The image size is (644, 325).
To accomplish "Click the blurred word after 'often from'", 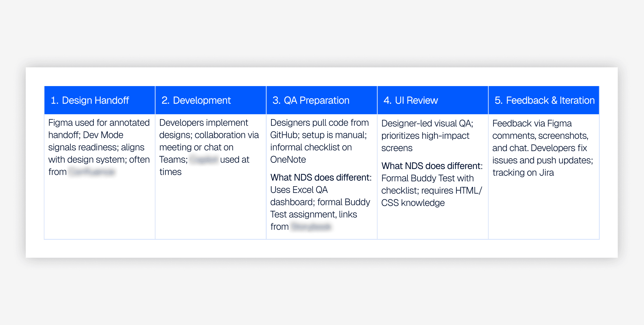I will (92, 172).
